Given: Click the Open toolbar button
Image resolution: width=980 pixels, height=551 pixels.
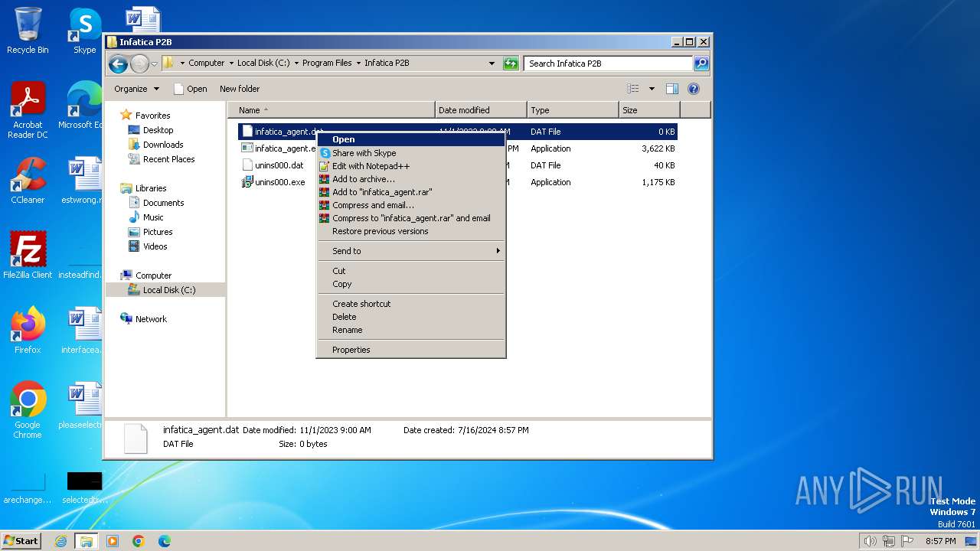Looking at the screenshot, I should point(191,89).
